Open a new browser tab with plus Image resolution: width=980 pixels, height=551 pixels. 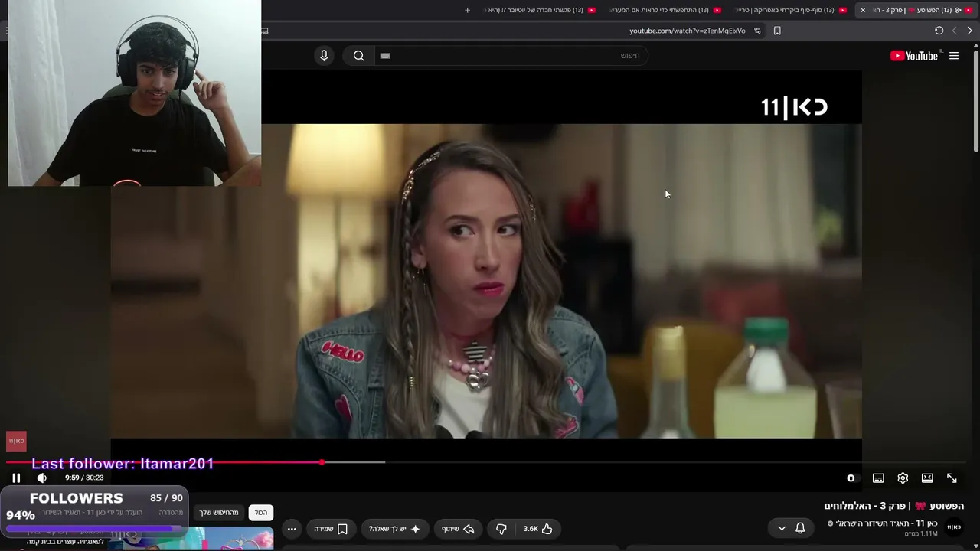click(x=467, y=10)
